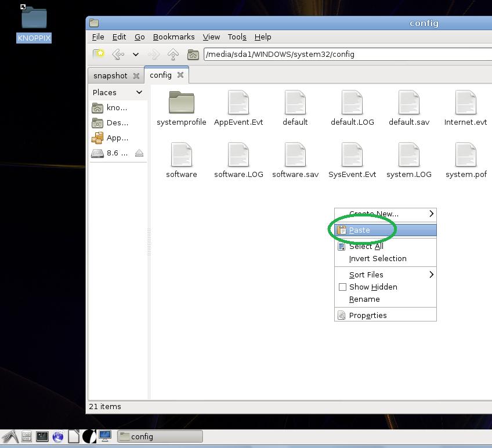The height and width of the screenshot is (448, 492).
Task: Click the Home folder toolbar icon
Action: point(193,55)
